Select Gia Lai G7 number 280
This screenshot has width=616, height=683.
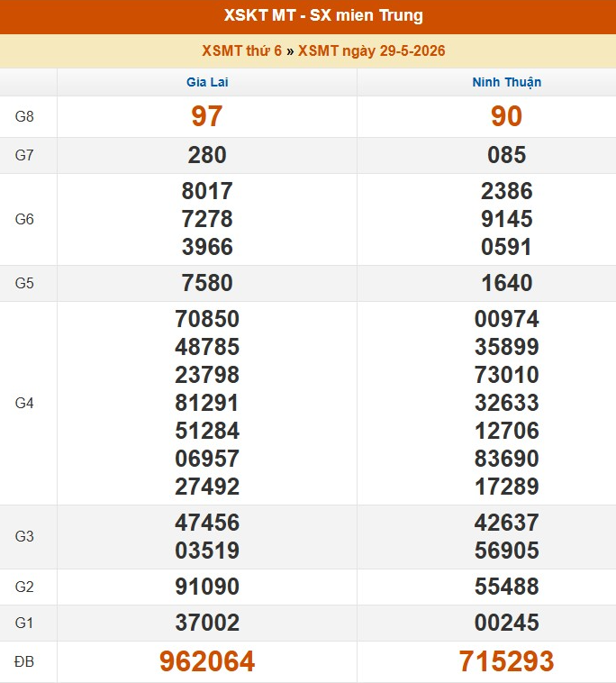[207, 155]
